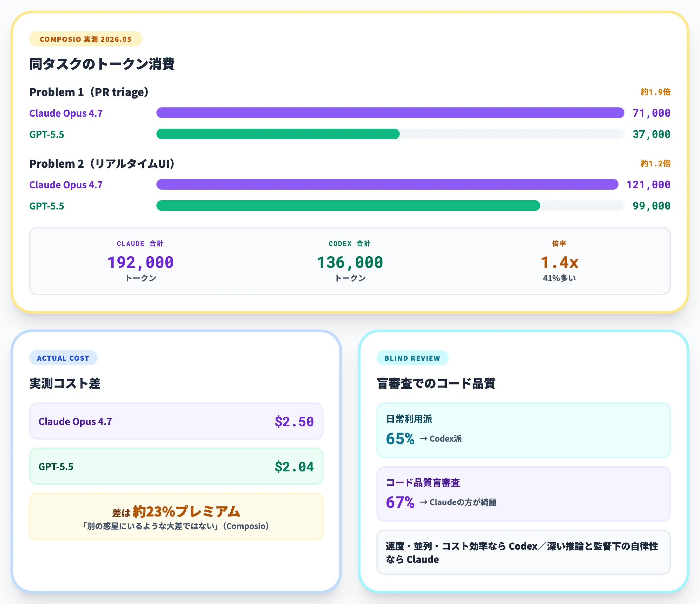Click the purple Claude Opus 4.7 bar for Problem 1
Screen dimensions: 700x604
[x=390, y=113]
